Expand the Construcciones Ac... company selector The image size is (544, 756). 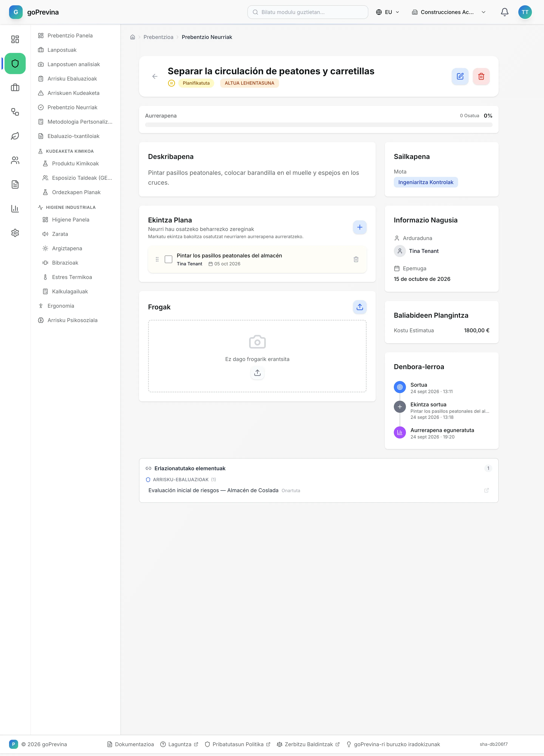[448, 12]
